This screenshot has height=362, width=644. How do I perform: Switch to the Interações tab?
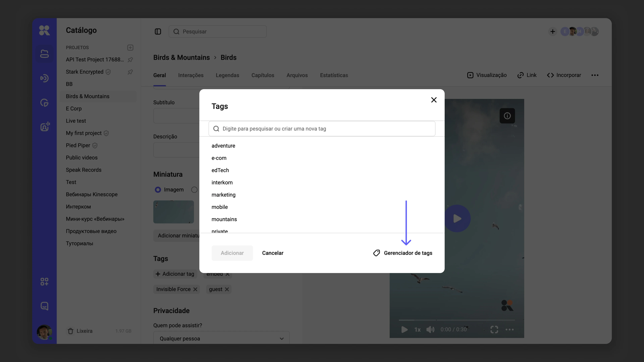191,75
